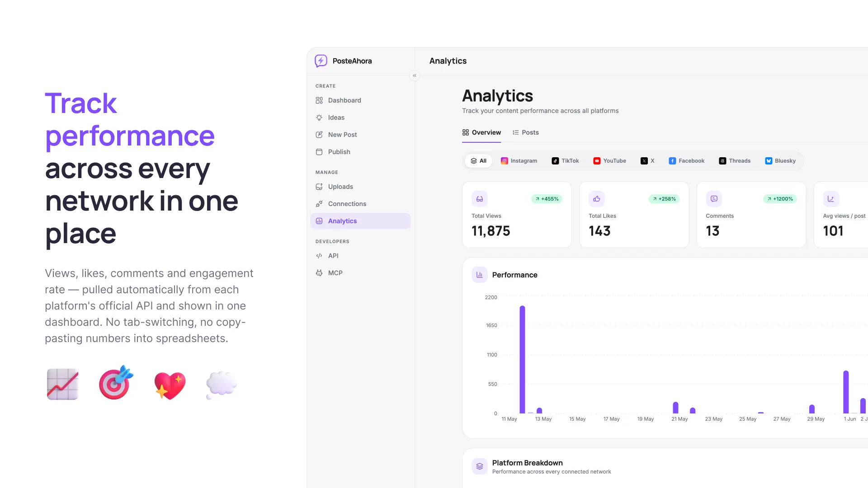Image resolution: width=868 pixels, height=488 pixels.
Task: Click the MCP robot icon
Action: point(319,273)
